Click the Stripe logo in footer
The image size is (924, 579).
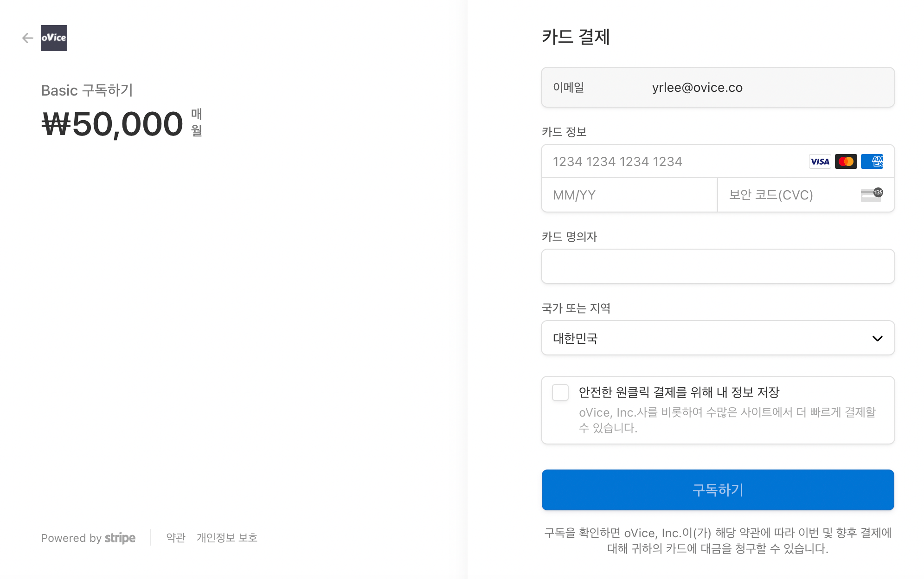point(120,538)
